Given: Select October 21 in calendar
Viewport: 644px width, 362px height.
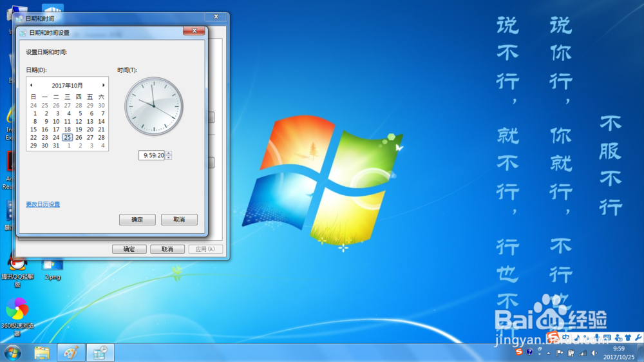Looking at the screenshot, I should (102, 129).
